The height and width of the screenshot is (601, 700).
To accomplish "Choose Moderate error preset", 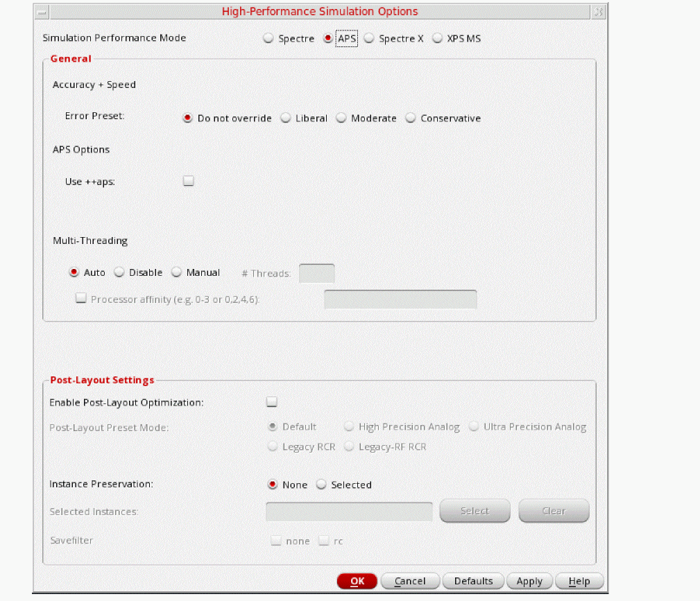I will click(341, 119).
